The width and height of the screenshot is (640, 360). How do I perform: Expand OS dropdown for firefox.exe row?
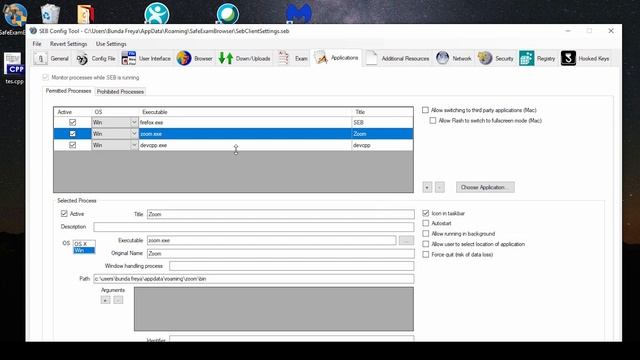pyautogui.click(x=134, y=122)
